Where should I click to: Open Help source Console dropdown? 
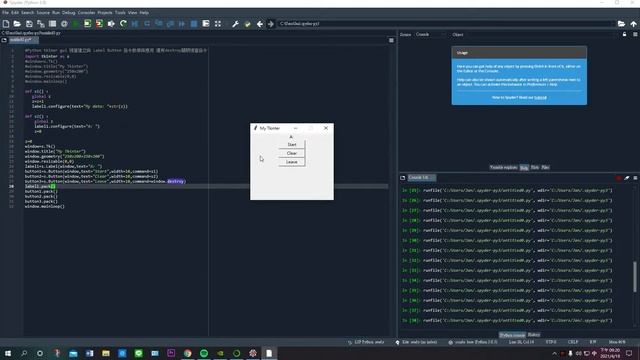[x=431, y=35]
